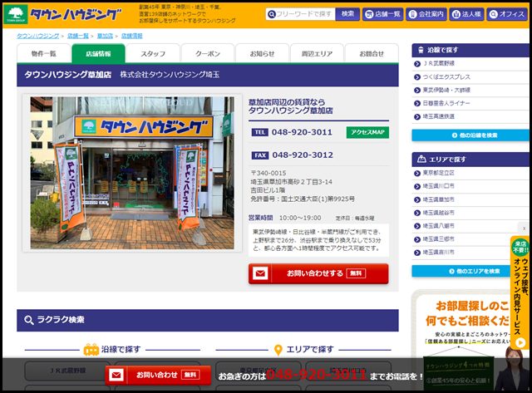Switch to the スタッフ tab
Viewport: 532px width, 393px height.
coord(153,53)
